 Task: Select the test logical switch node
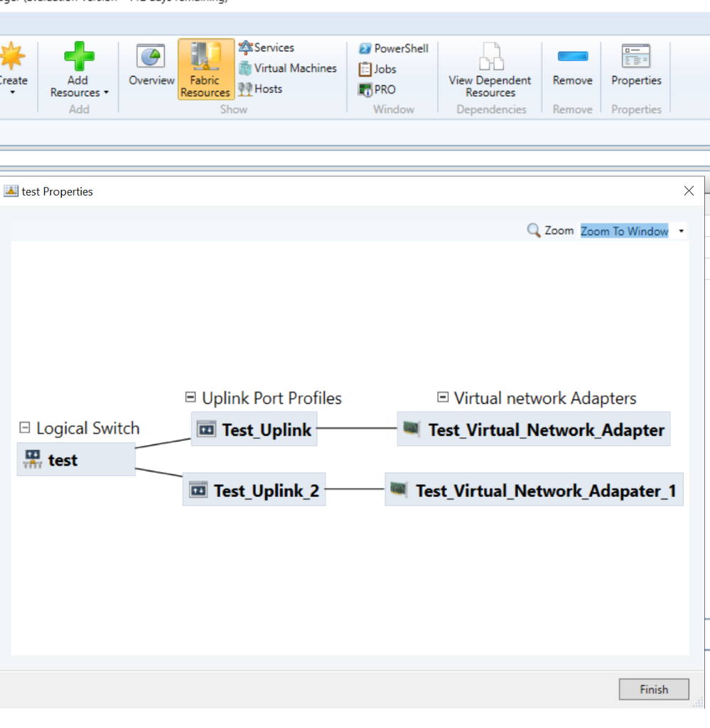[x=76, y=459]
